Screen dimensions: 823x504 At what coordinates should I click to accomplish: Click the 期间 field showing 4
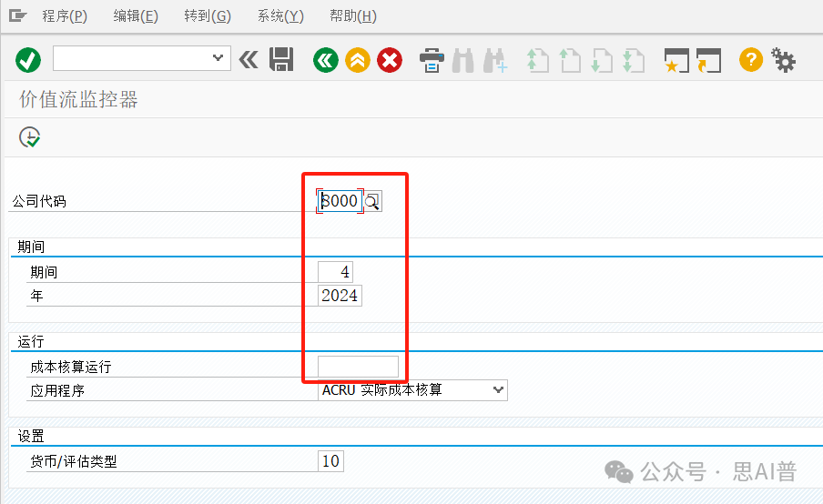pos(335,272)
